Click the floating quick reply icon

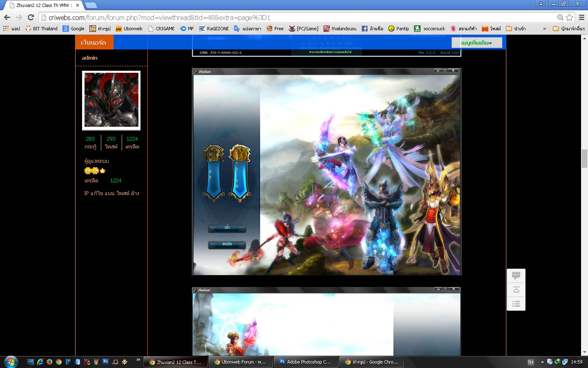(x=516, y=276)
